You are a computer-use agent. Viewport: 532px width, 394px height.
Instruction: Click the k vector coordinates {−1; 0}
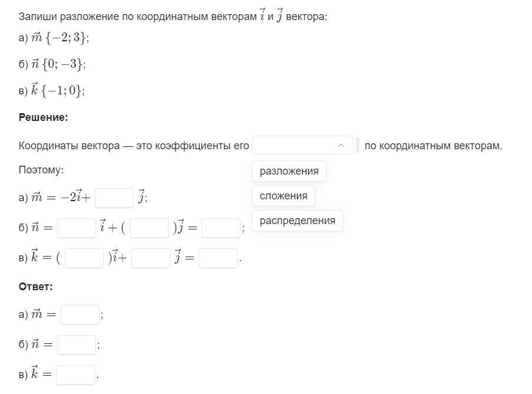[62, 90]
